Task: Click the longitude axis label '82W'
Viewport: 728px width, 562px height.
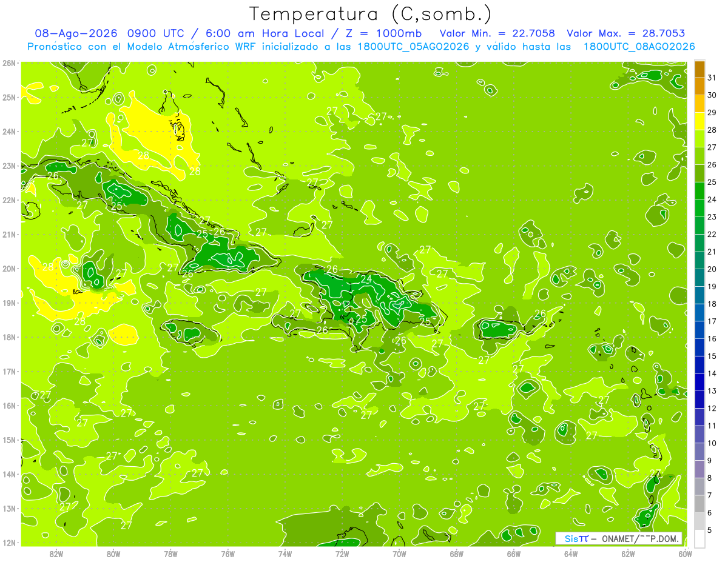Action: click(x=56, y=554)
